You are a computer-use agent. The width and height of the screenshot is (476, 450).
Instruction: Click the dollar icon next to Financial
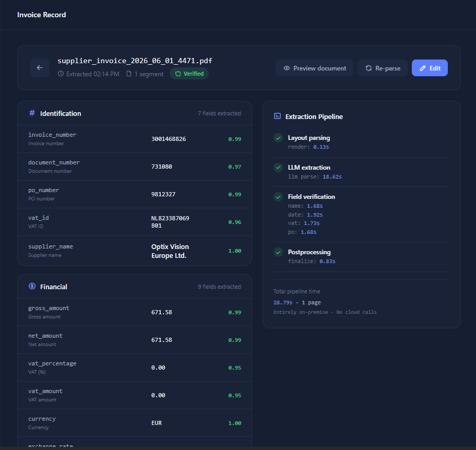pos(32,286)
